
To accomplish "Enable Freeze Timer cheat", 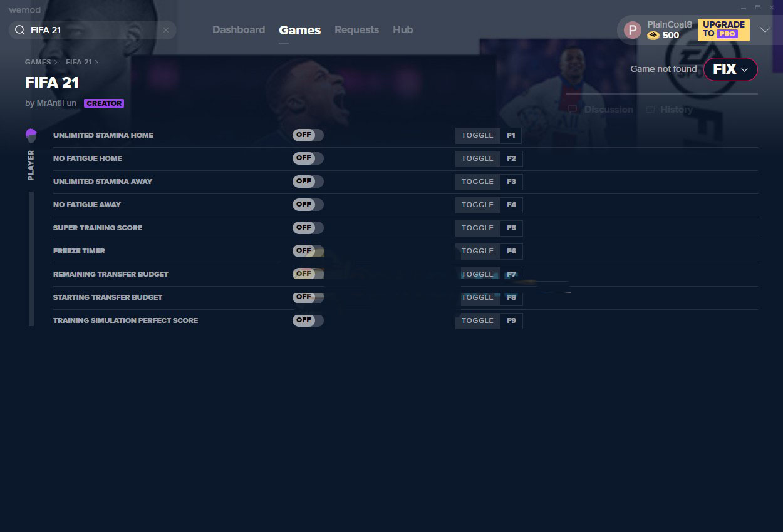I will 308,251.
